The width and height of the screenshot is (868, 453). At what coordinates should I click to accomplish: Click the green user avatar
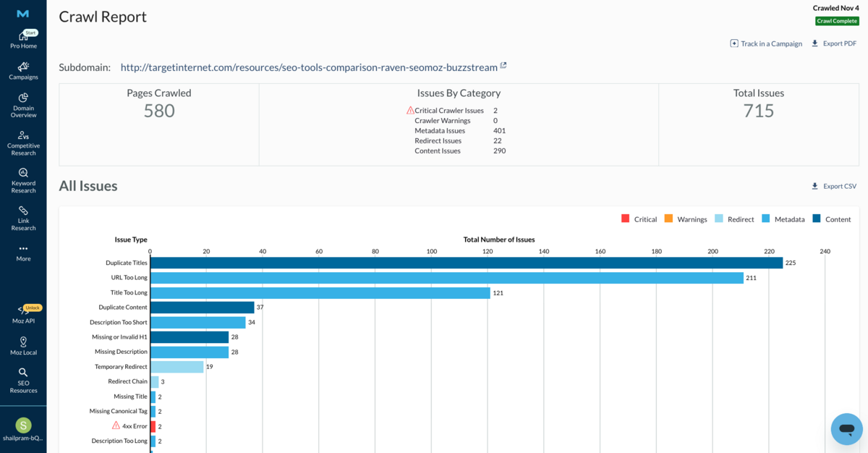[23, 425]
